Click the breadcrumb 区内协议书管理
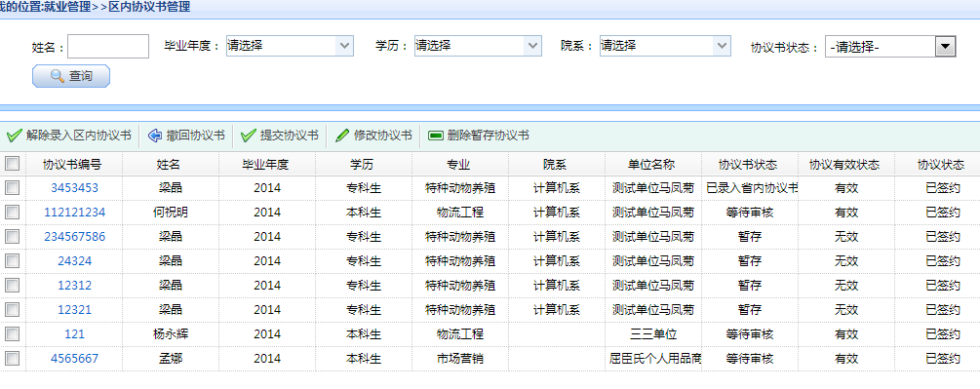Screen dimensions: 980x389 click(x=149, y=8)
